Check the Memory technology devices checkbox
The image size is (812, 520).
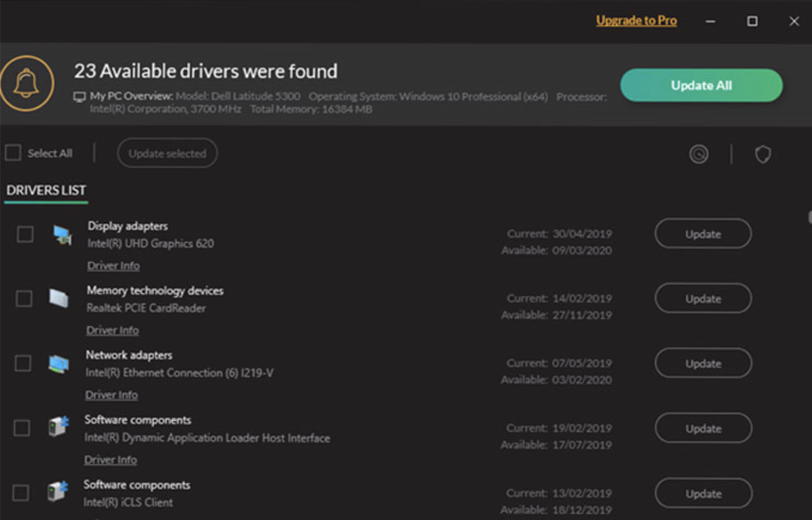[24, 299]
